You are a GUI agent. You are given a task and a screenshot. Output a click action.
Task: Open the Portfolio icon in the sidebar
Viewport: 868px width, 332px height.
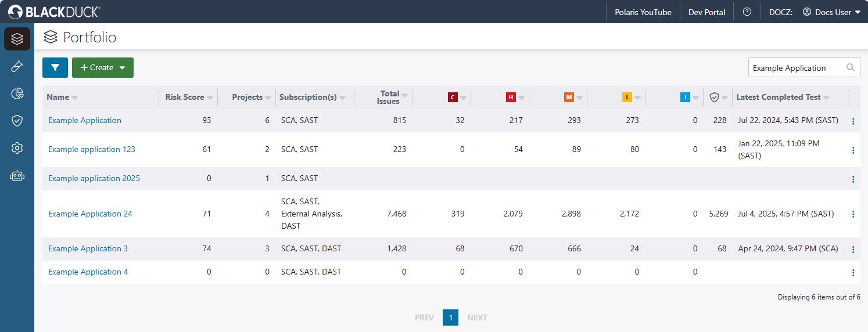coord(17,39)
